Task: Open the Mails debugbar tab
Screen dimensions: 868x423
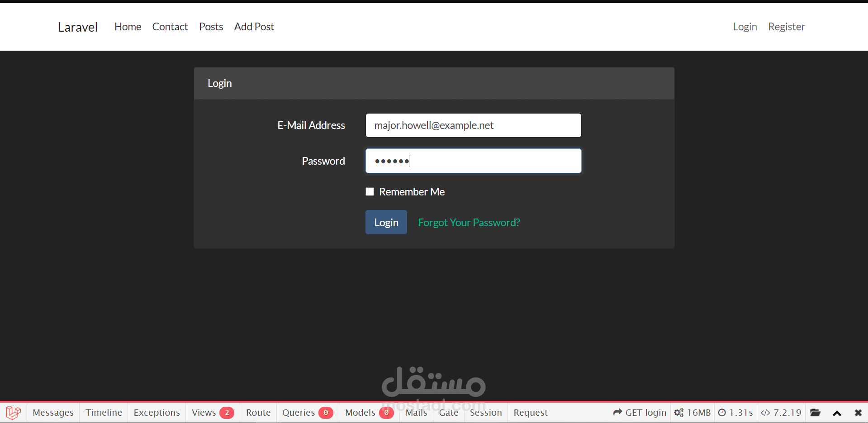Action: click(416, 413)
